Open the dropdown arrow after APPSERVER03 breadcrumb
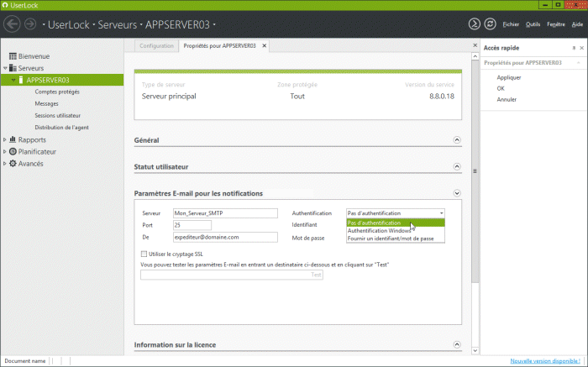This screenshot has height=367, width=588. [x=214, y=24]
